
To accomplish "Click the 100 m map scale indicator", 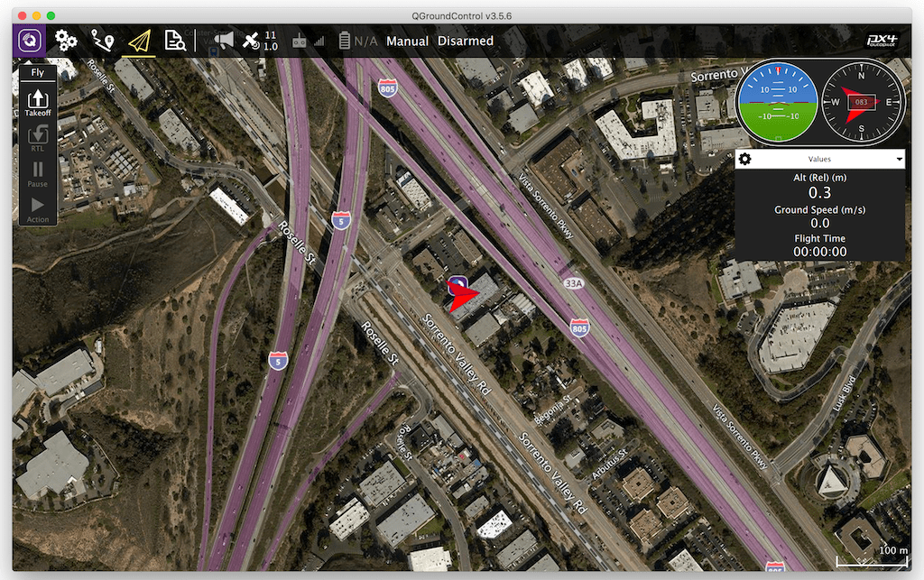I will coord(873,557).
